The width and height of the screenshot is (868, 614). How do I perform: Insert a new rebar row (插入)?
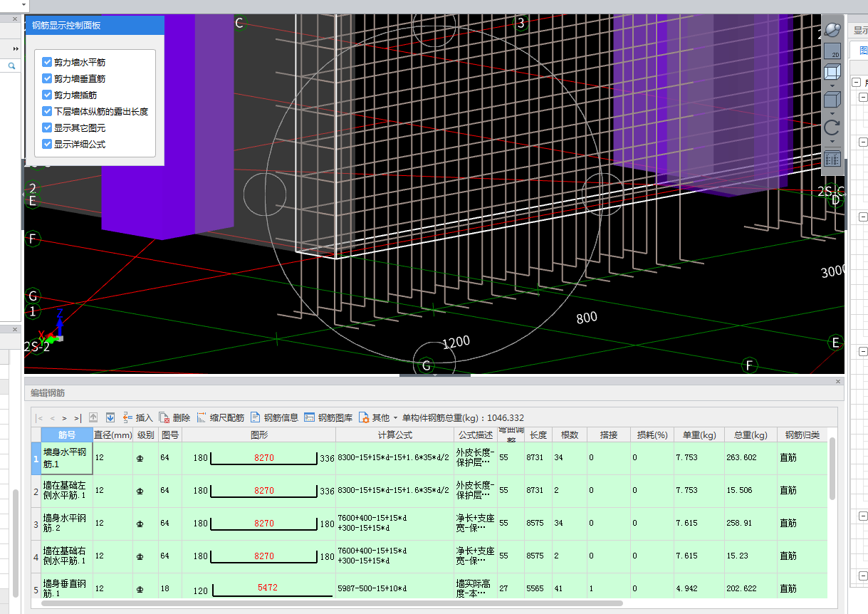137,417
